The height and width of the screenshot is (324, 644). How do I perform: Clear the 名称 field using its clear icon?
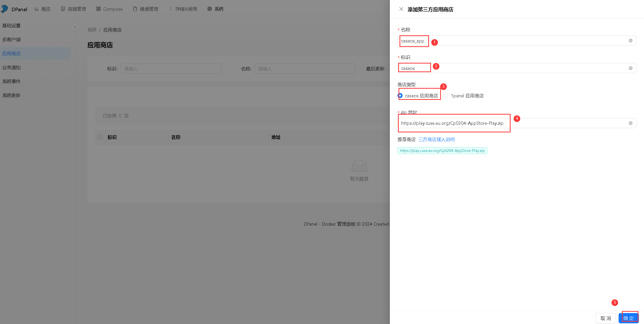tap(630, 40)
